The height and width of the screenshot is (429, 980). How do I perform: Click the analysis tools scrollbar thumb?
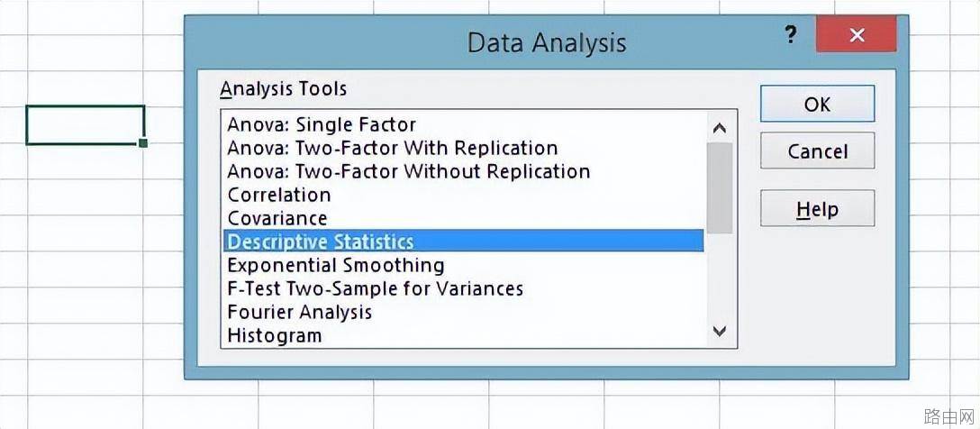click(720, 188)
